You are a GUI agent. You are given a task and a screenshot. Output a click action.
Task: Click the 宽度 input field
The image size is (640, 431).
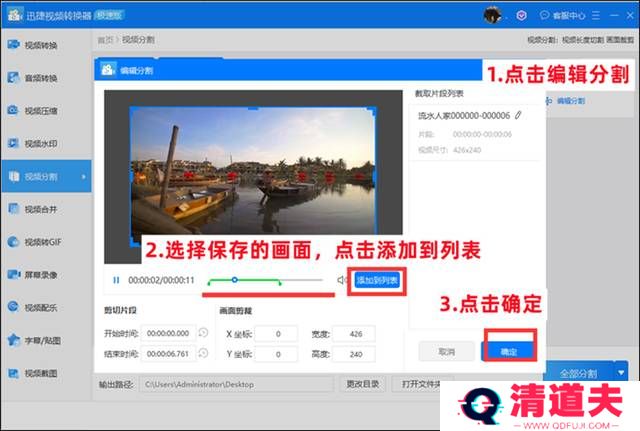[354, 334]
